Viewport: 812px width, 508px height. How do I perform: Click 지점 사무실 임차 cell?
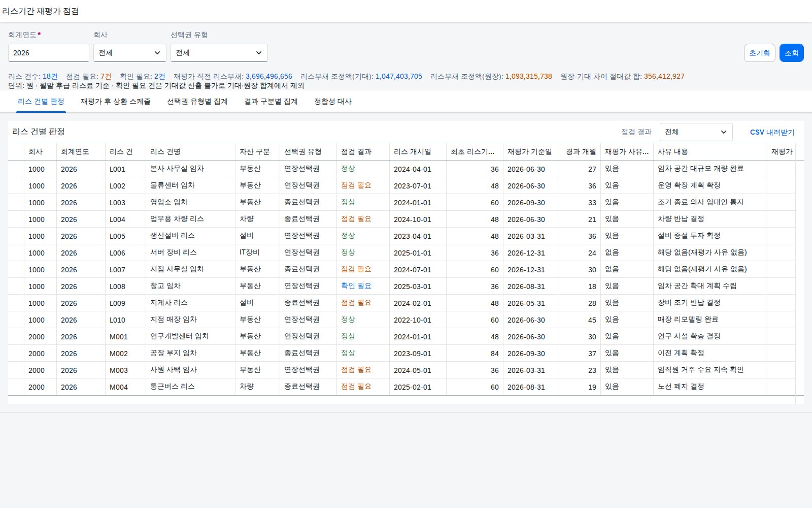point(190,269)
